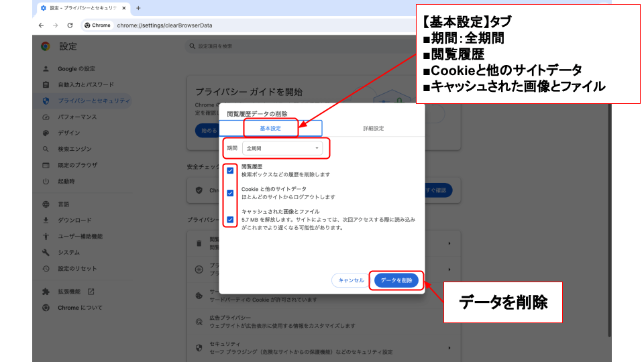Click the 拡張機能 puzzle piece icon
Image resolution: width=644 pixels, height=362 pixels.
(46, 292)
